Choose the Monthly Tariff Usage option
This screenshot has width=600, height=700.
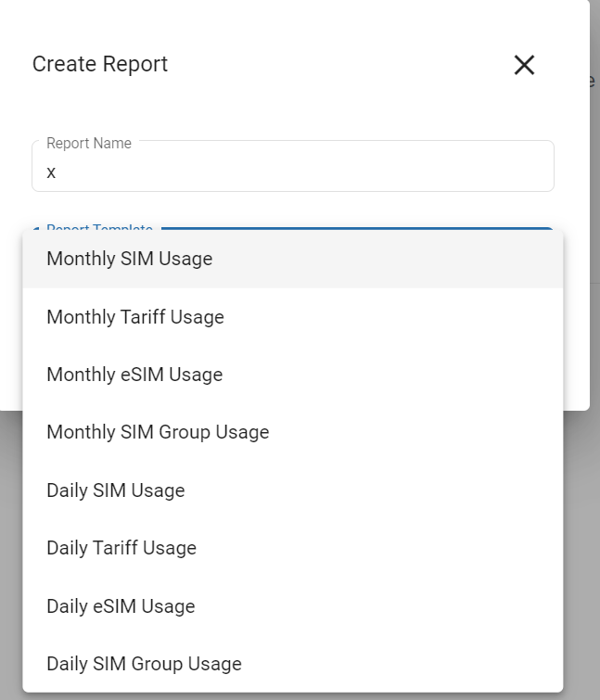coord(135,317)
